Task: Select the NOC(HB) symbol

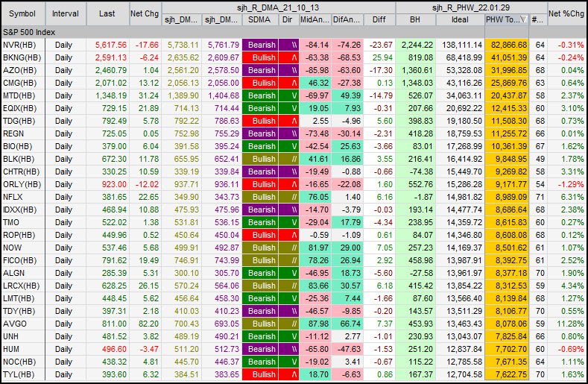Action: [19, 362]
